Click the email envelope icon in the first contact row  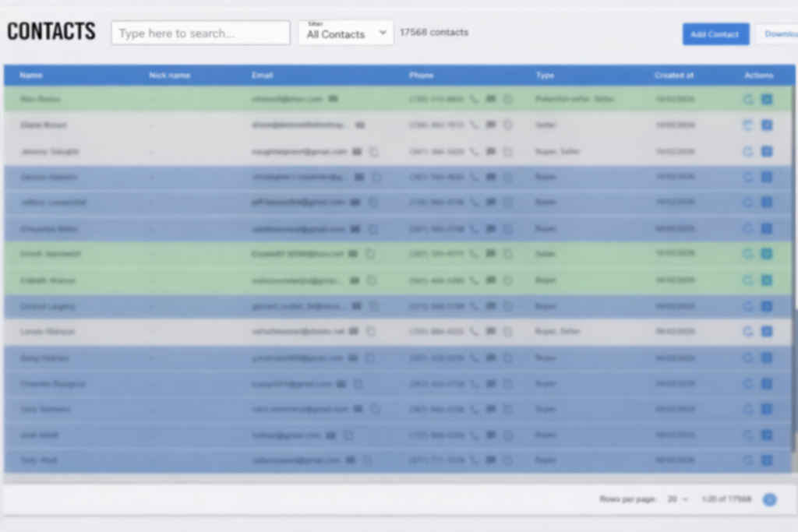coord(333,99)
